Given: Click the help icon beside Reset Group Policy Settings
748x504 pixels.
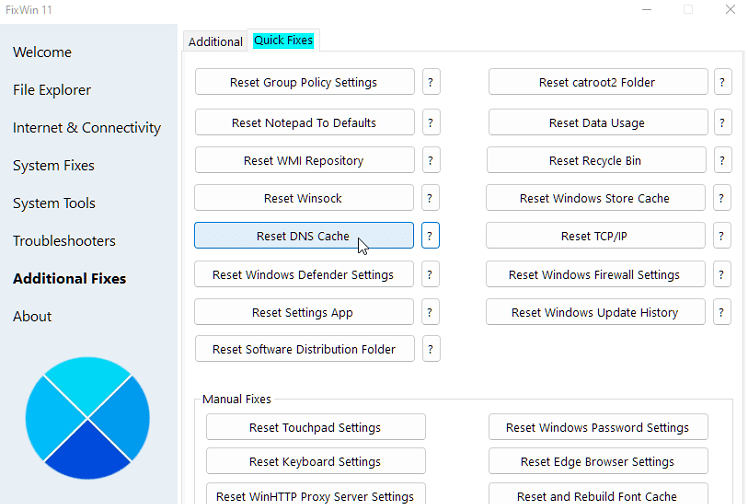Looking at the screenshot, I should (x=431, y=82).
